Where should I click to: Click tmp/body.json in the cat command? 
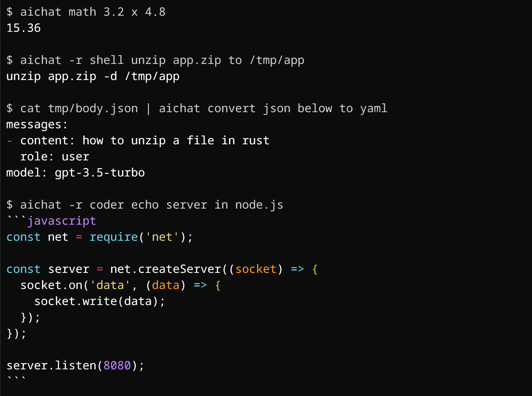coord(93,108)
